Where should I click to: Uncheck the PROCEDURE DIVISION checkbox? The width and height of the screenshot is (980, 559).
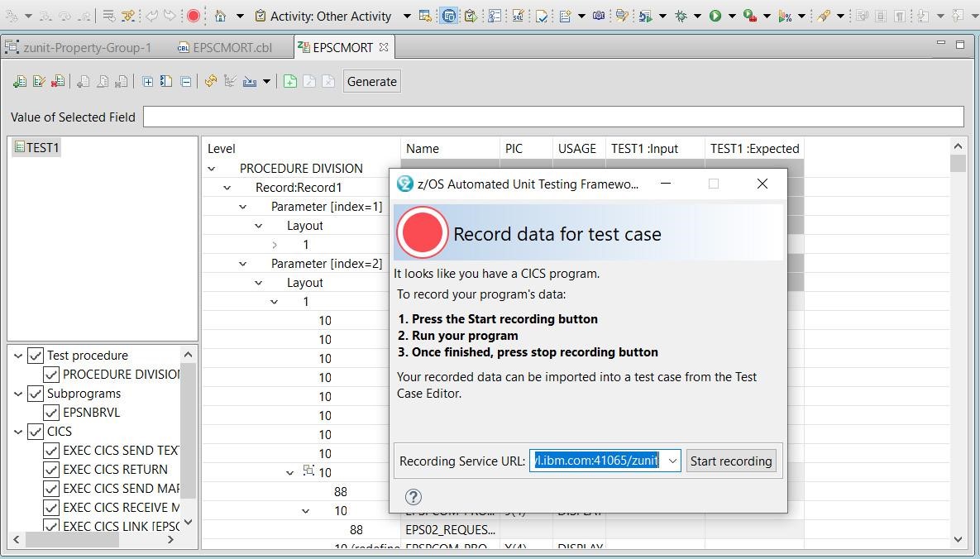pyautogui.click(x=51, y=375)
